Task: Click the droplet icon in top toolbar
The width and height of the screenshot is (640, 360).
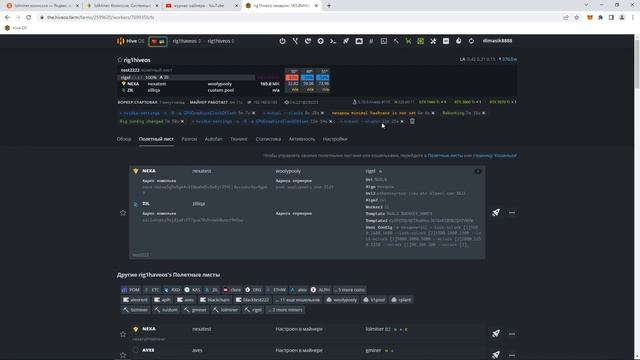Action: click(x=458, y=41)
